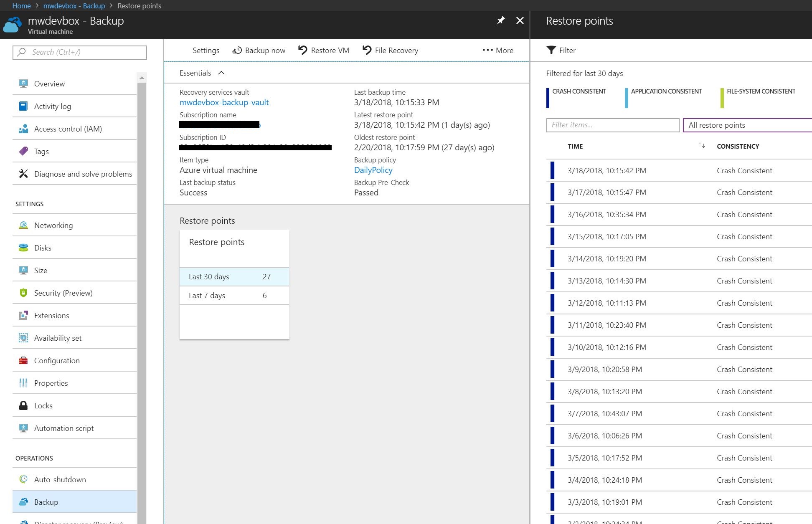Click the Auto-shutdown clock icon

23,479
